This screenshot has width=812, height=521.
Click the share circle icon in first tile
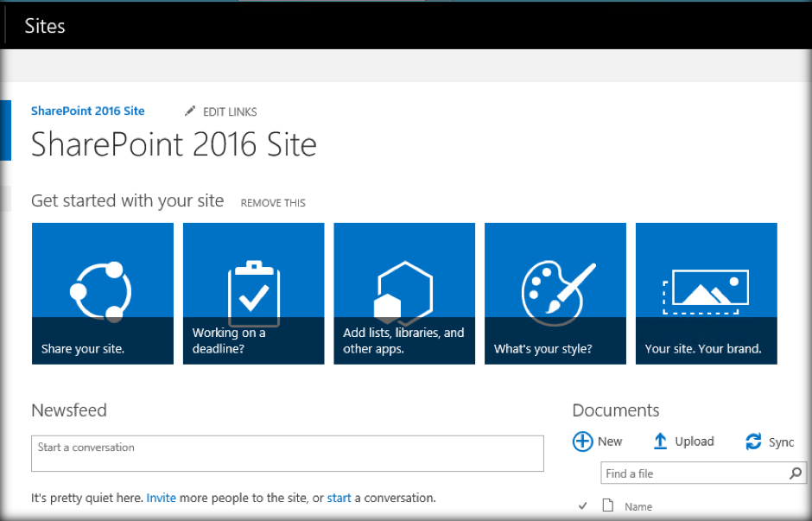(100, 291)
